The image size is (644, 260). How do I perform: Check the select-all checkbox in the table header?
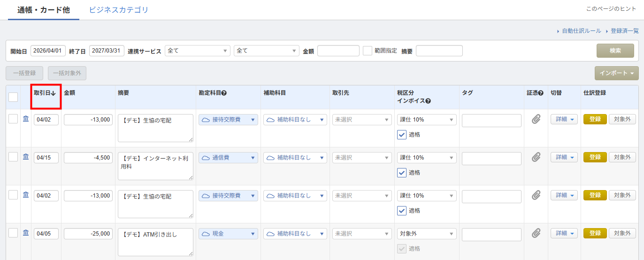pos(13,97)
